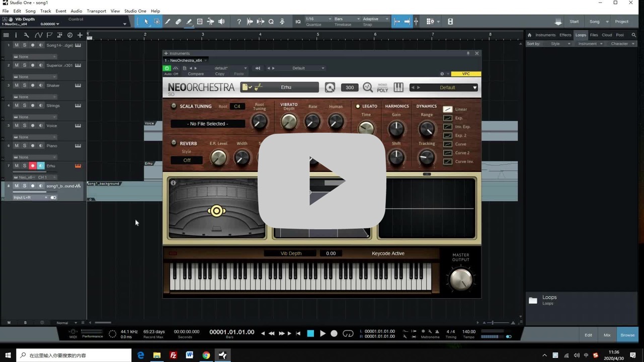Click the Browser search magnifier icon
Screen dimensions: 644x362
pyautogui.click(x=635, y=35)
